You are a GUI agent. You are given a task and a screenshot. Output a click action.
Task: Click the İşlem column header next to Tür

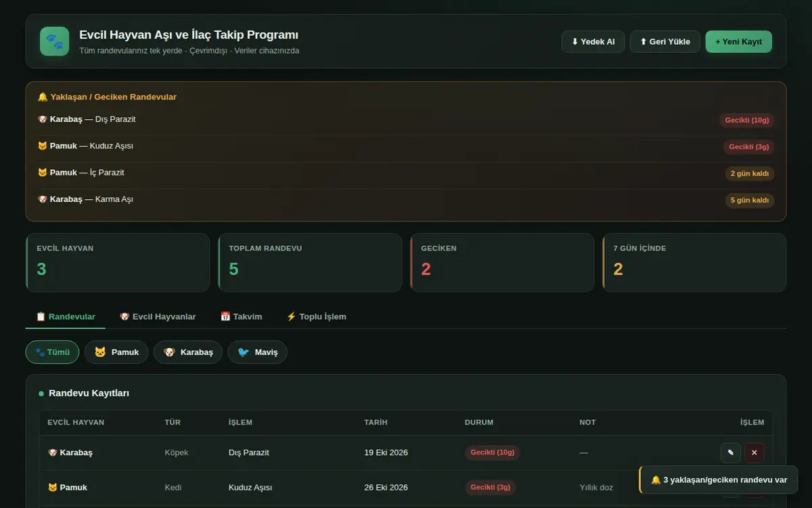240,423
